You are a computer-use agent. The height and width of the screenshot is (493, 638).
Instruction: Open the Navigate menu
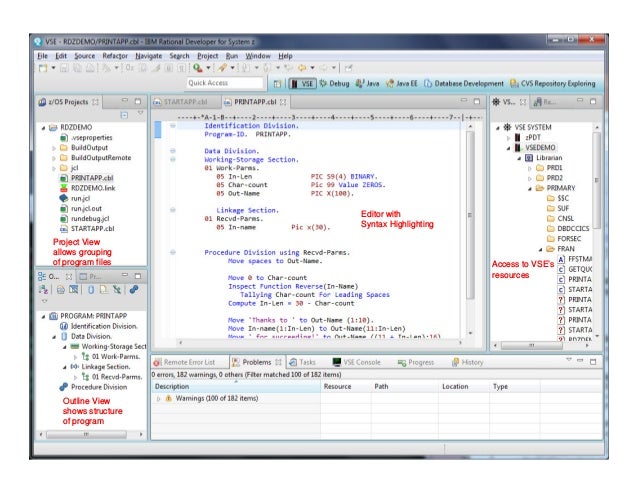[149, 56]
